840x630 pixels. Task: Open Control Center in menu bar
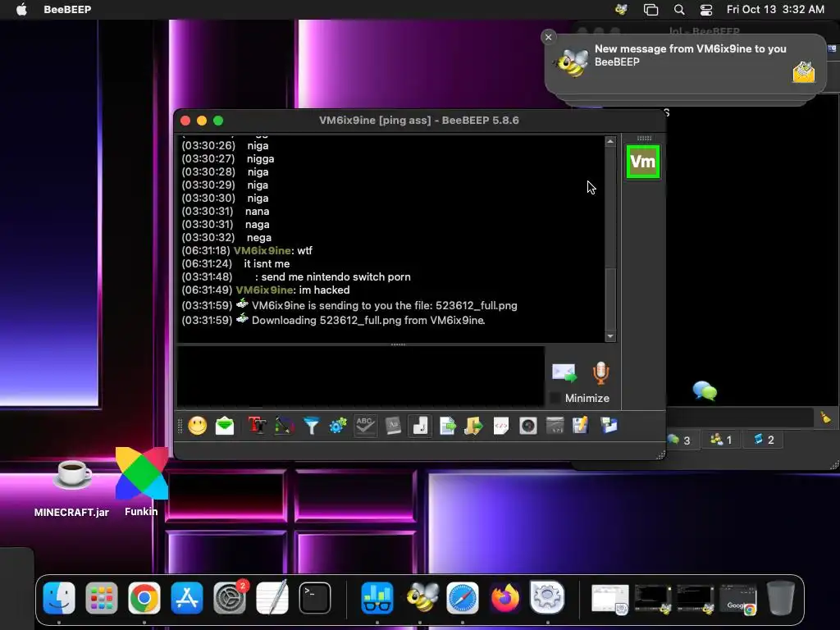(706, 9)
